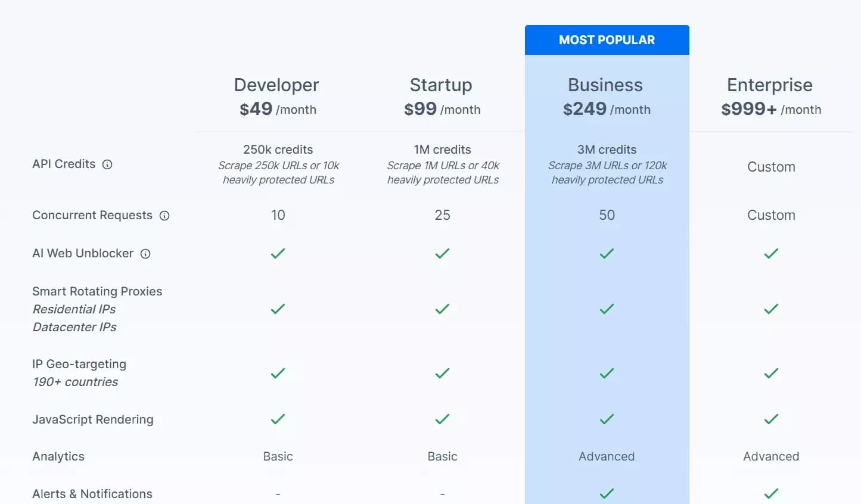Select the Startup plan heading
Viewport: 861px width, 504px height.
441,85
